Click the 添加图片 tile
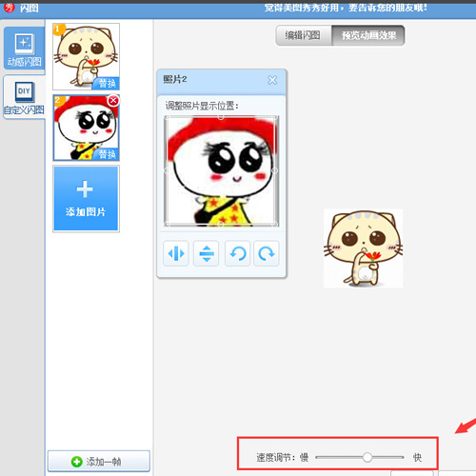This screenshot has height=476, width=476. coord(86,199)
